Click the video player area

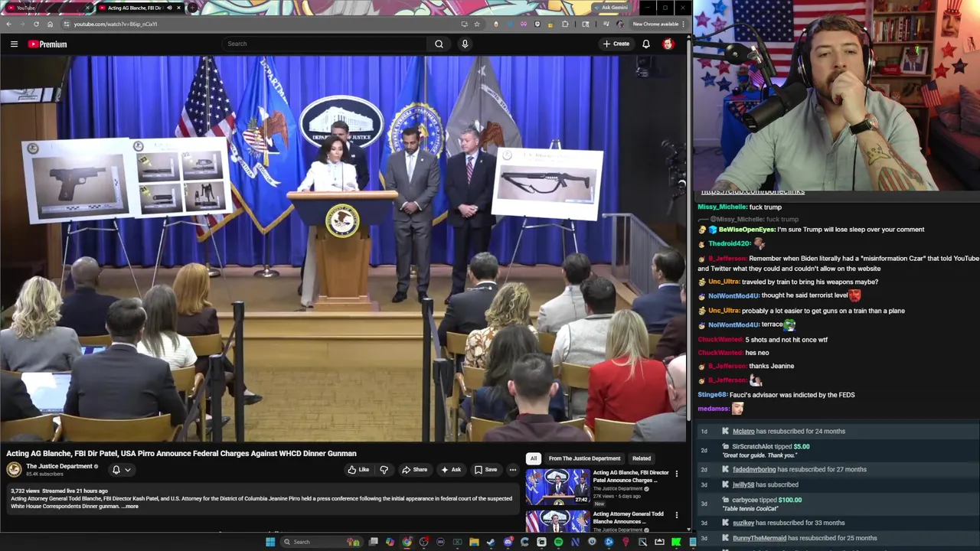344,249
